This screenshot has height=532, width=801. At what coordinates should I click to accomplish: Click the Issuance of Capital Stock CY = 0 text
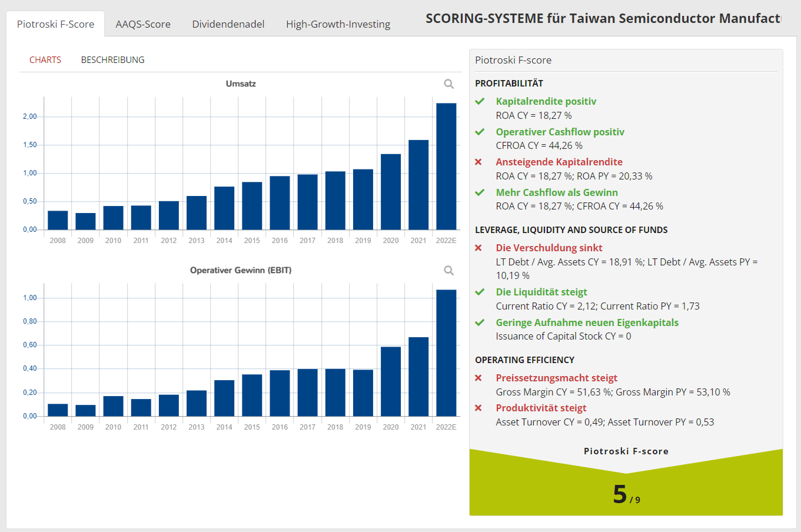click(563, 336)
